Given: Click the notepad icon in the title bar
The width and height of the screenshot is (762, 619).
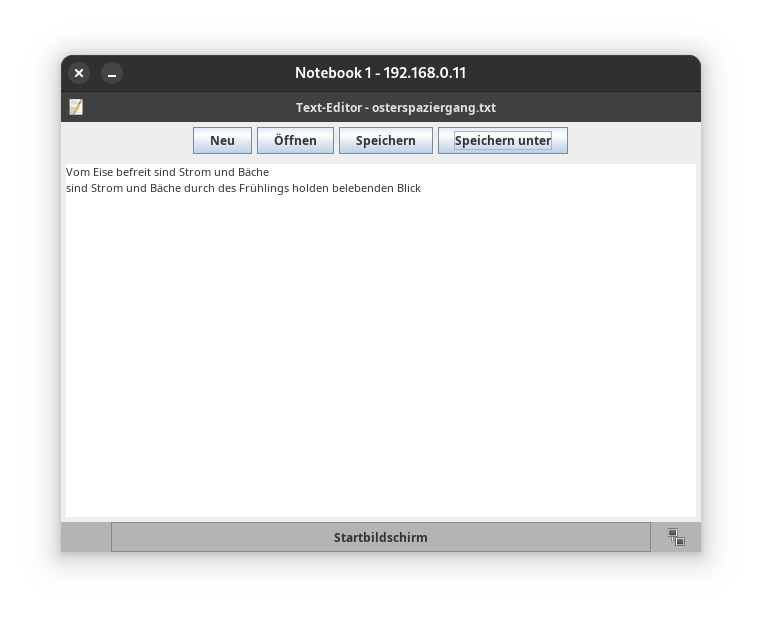Looking at the screenshot, I should tap(76, 107).
